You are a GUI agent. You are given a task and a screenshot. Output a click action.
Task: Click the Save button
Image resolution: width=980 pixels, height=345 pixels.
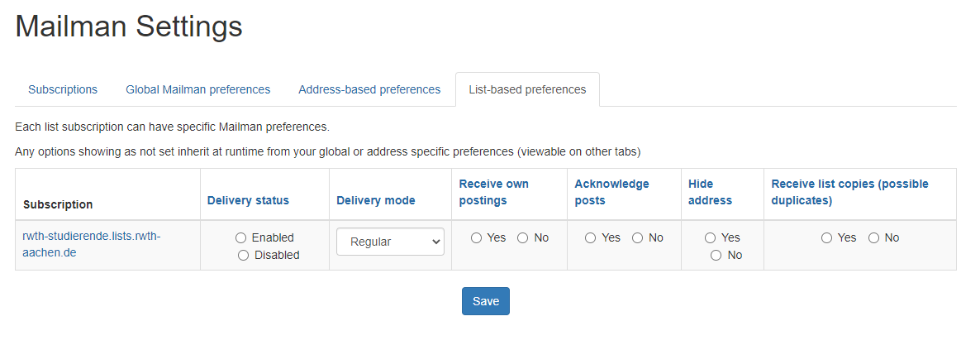486,301
